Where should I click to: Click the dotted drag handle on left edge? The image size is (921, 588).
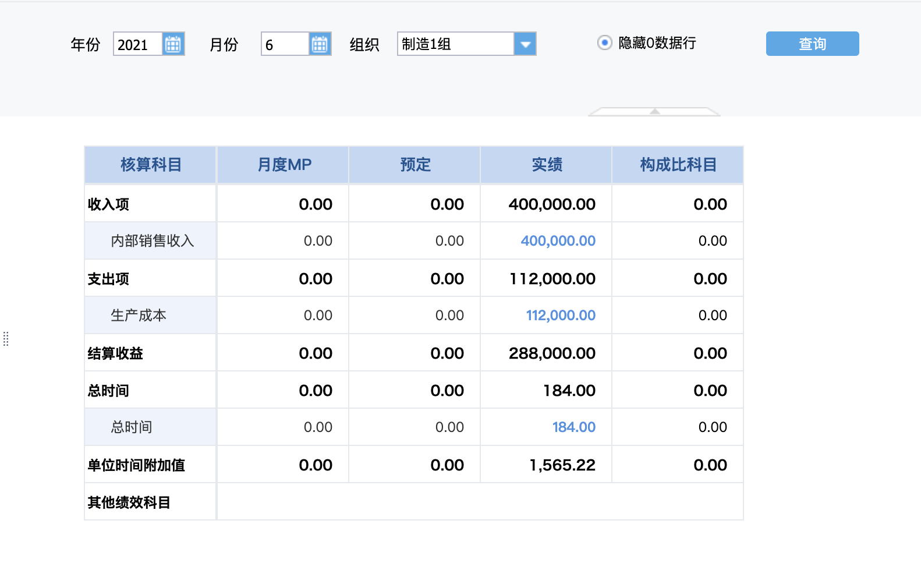tap(6, 339)
